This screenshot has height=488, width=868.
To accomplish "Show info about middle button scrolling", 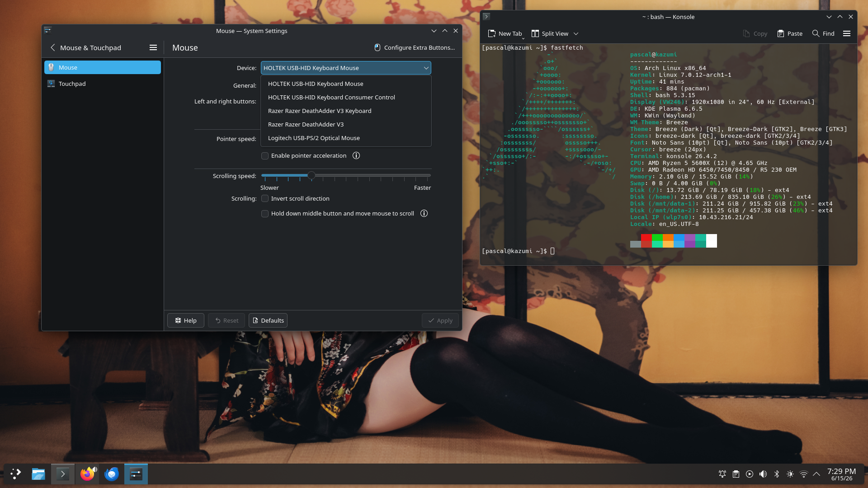I will tap(424, 213).
